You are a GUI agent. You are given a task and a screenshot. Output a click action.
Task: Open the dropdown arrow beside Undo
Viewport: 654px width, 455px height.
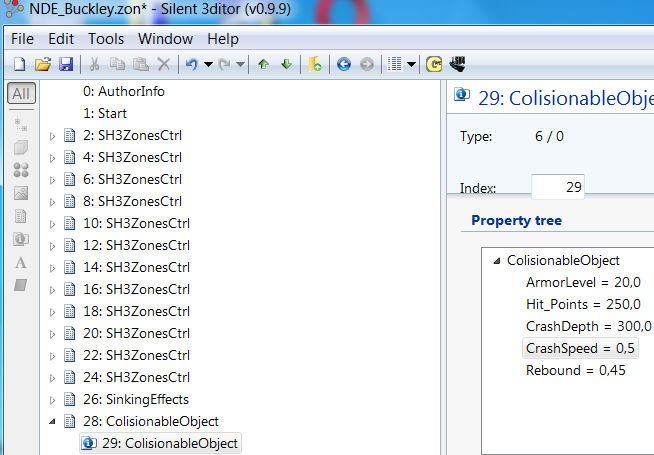click(x=207, y=65)
